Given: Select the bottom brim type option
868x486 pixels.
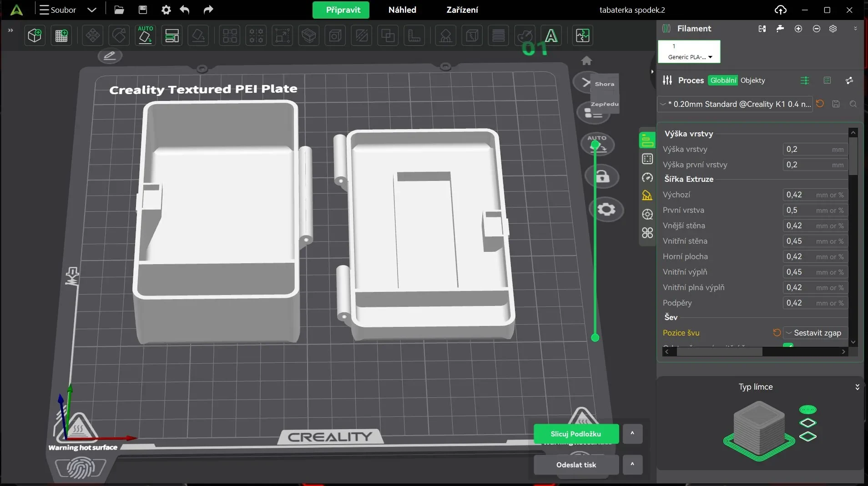Looking at the screenshot, I should (x=808, y=436).
